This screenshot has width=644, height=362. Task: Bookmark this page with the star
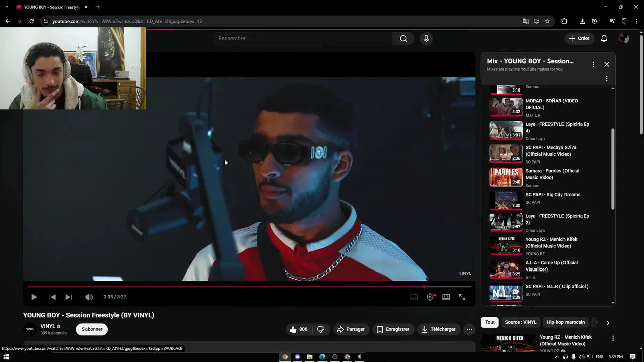pyautogui.click(x=547, y=21)
